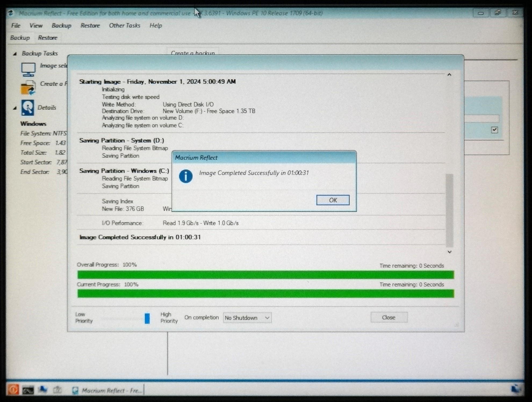The image size is (532, 402).
Task: Click the Overall Progress green bar
Action: 265,275
